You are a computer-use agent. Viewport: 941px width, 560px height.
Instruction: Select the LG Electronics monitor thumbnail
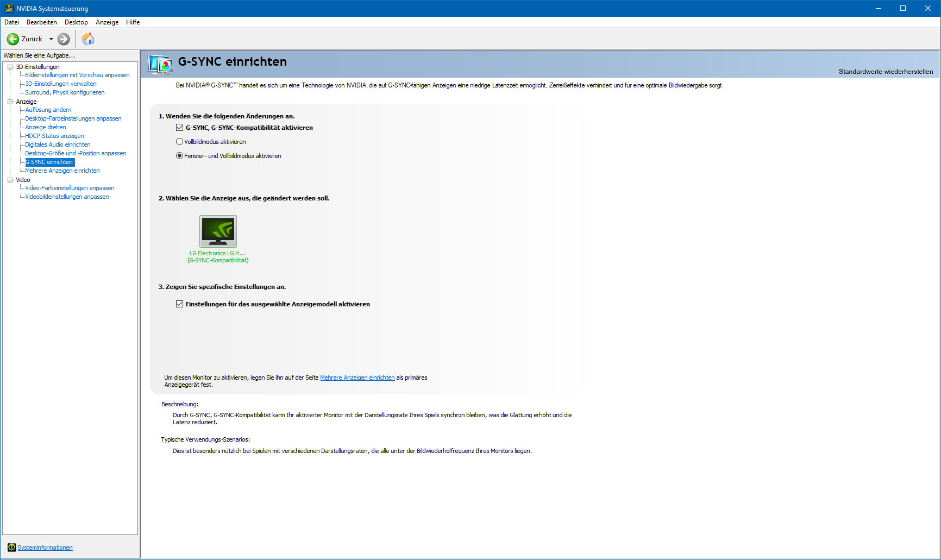click(x=218, y=231)
